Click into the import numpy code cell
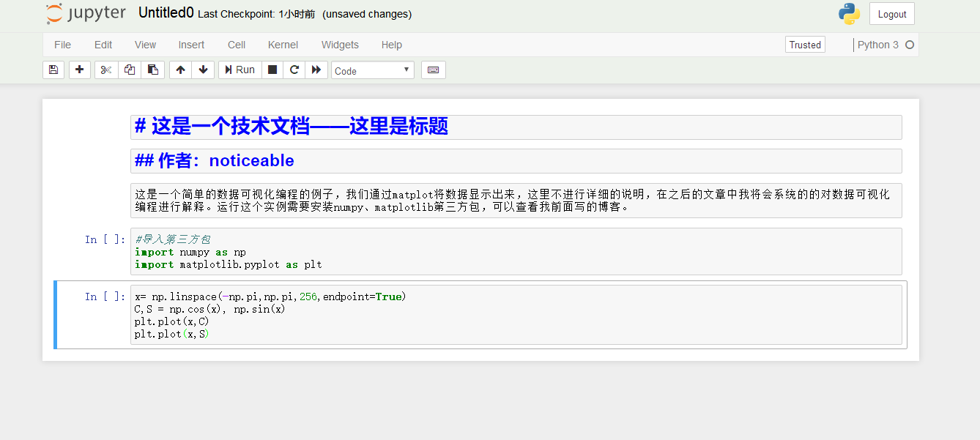The width and height of the screenshot is (980, 440). pos(516,252)
